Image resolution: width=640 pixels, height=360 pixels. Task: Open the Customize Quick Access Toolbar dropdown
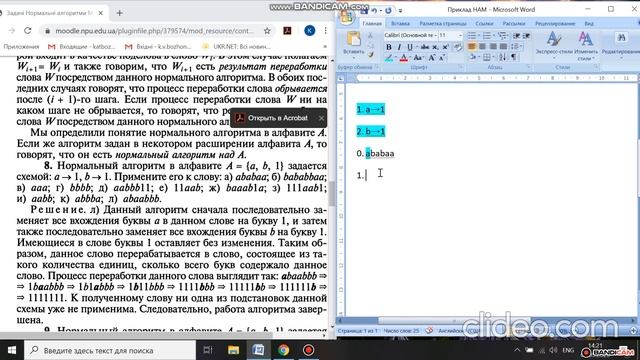click(400, 11)
